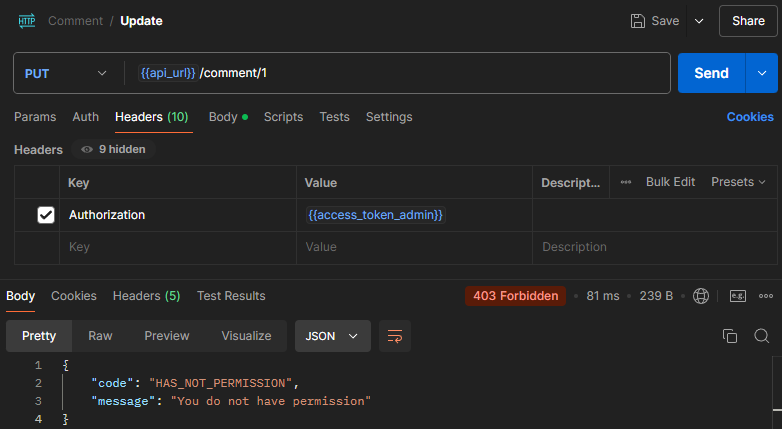Click the Send button
782x429 pixels.
coord(711,73)
